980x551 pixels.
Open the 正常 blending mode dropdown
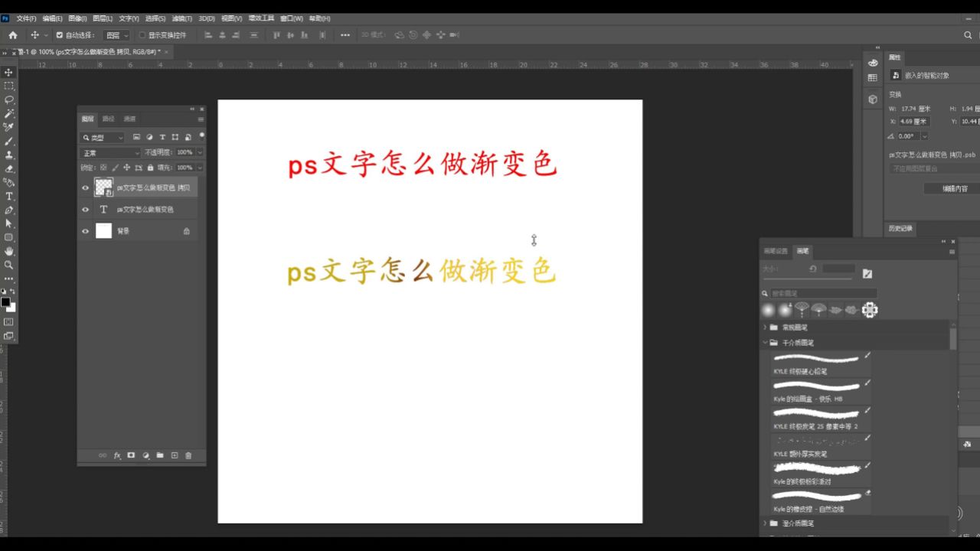click(x=107, y=152)
